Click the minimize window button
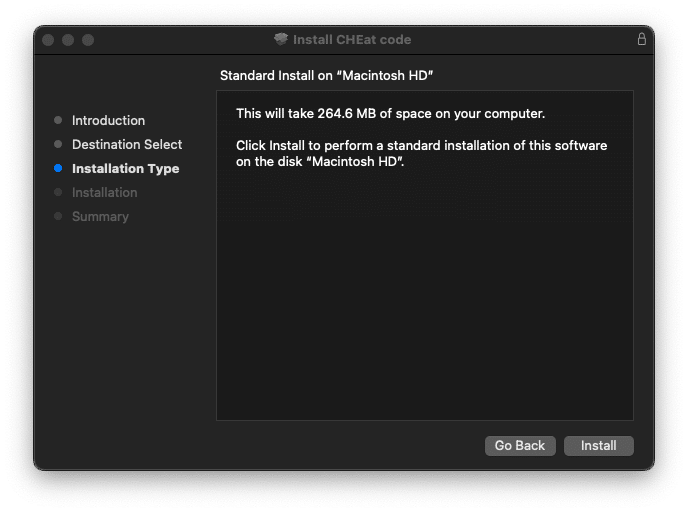The height and width of the screenshot is (512, 688). coord(68,40)
